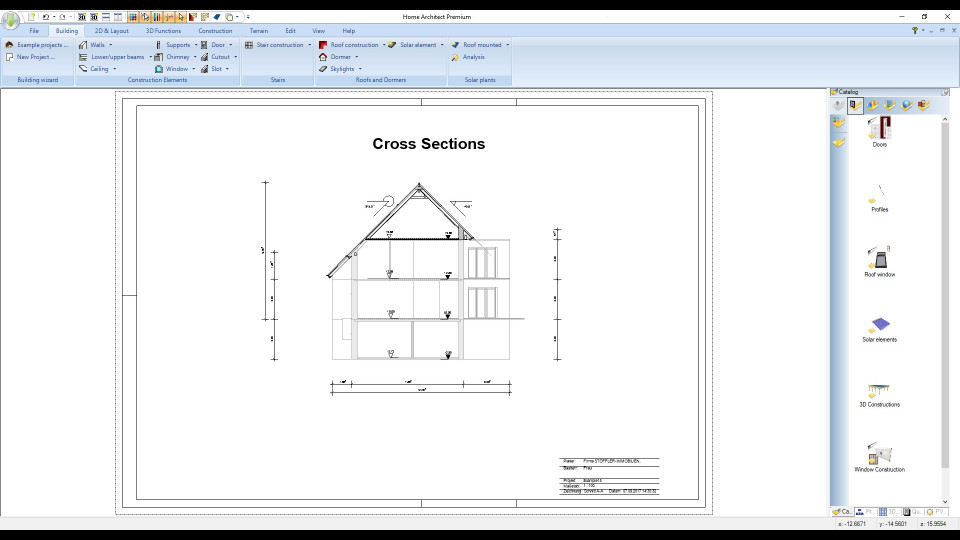Select the Roof construction tool

coord(349,45)
